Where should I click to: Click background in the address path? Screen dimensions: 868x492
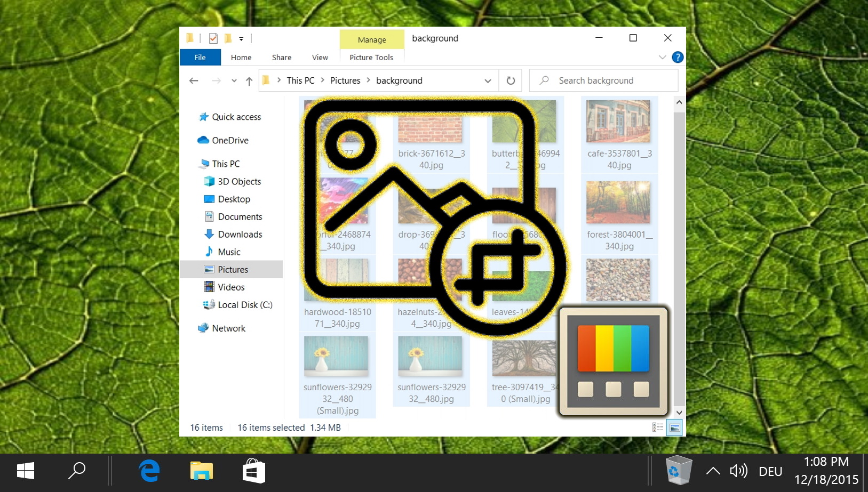coord(399,80)
